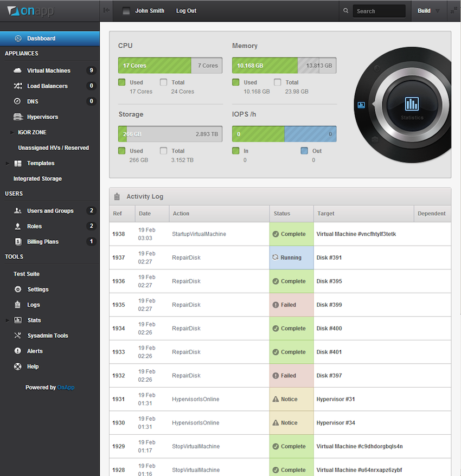Open Unassigned HVs / Reserved
The width and height of the screenshot is (461, 476).
click(x=54, y=148)
